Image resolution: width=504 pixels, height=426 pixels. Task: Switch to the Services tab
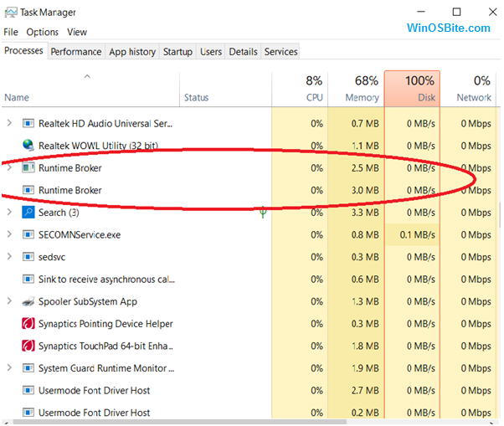coord(280,52)
